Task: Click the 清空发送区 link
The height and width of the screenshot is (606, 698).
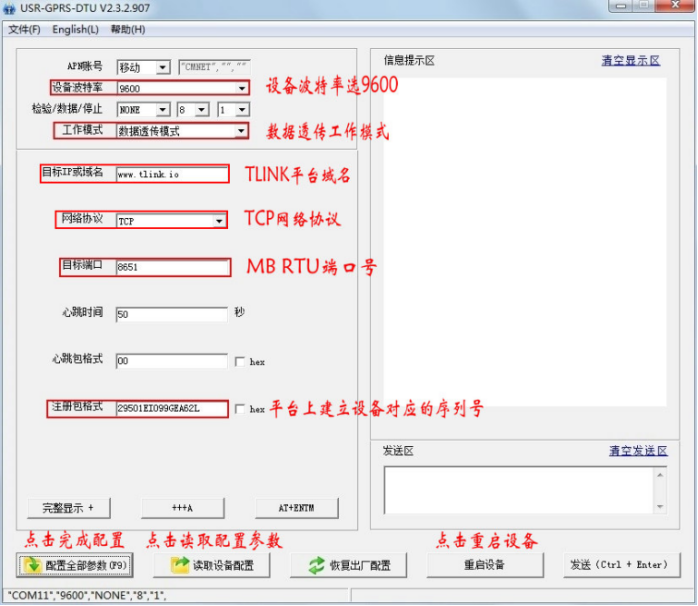Action: pos(637,451)
